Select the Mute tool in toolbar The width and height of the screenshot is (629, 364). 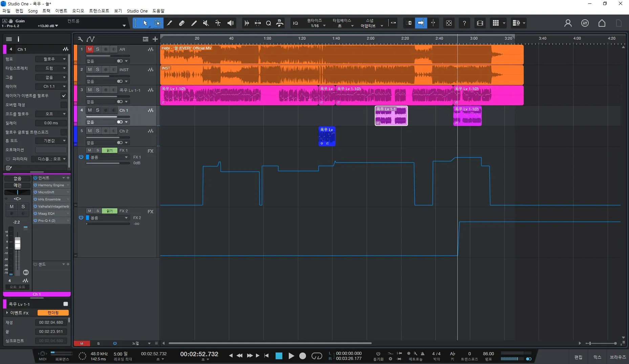206,23
